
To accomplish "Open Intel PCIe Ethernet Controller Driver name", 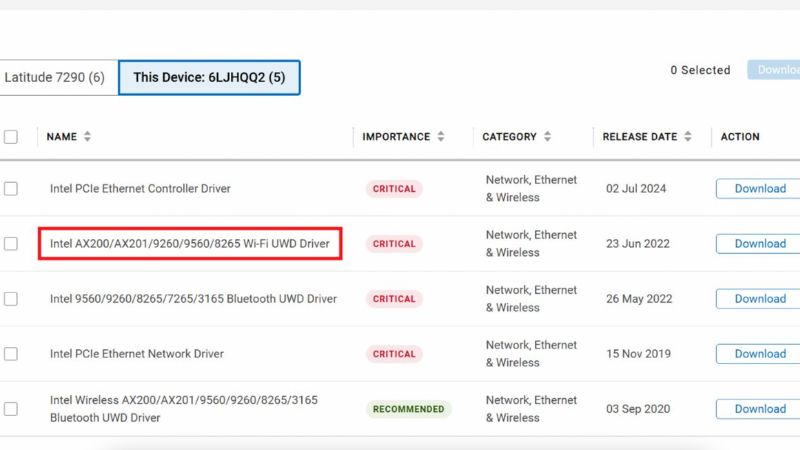I will (140, 189).
